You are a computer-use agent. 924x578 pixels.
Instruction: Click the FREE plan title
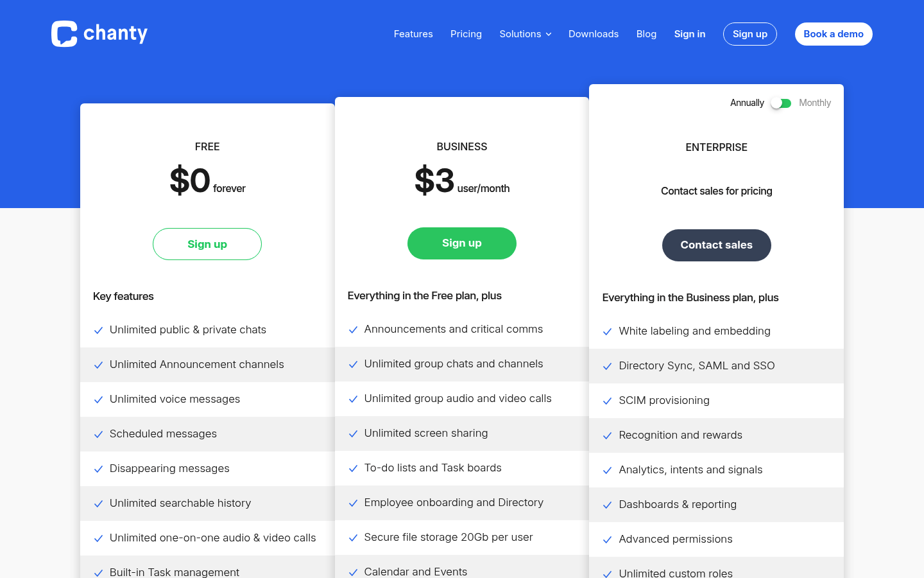coord(207,147)
